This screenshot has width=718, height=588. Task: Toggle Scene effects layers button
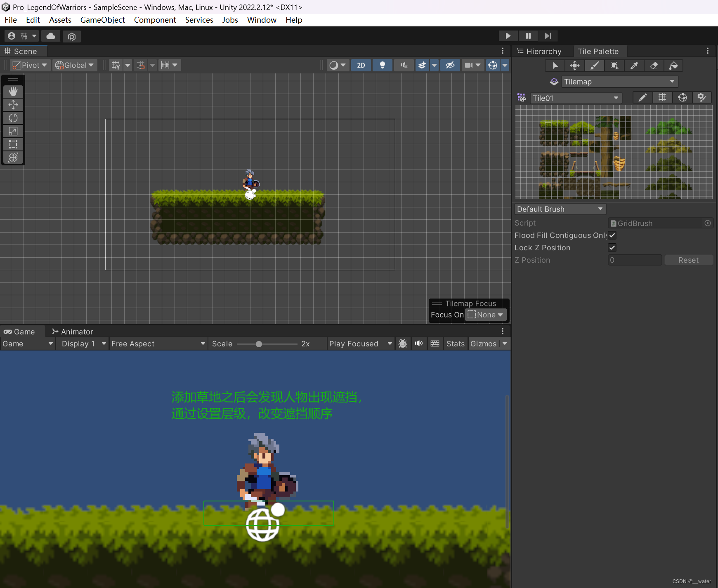pyautogui.click(x=422, y=65)
